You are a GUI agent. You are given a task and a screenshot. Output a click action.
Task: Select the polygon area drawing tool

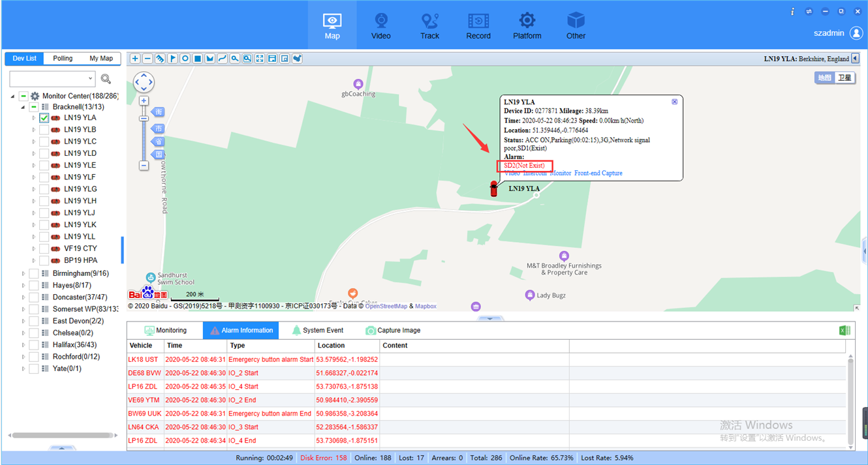click(x=210, y=59)
